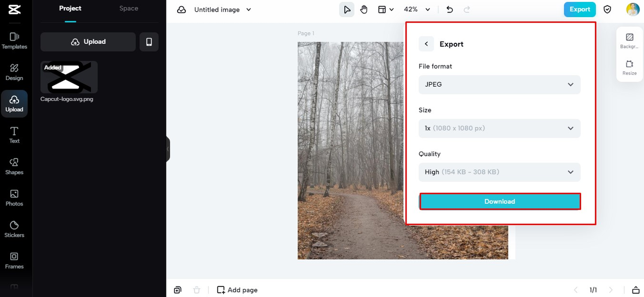Viewport: 644px width, 297px height.
Task: Expand the Size 1x dropdown
Action: point(500,128)
